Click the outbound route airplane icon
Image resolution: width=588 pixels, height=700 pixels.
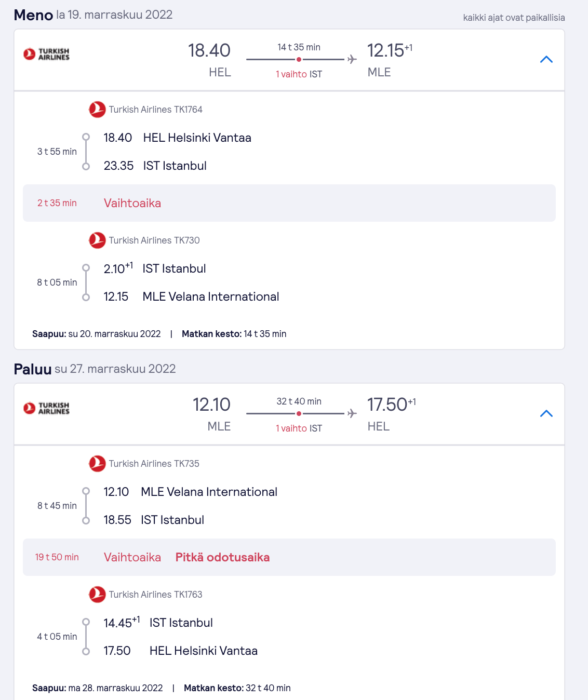pyautogui.click(x=352, y=59)
